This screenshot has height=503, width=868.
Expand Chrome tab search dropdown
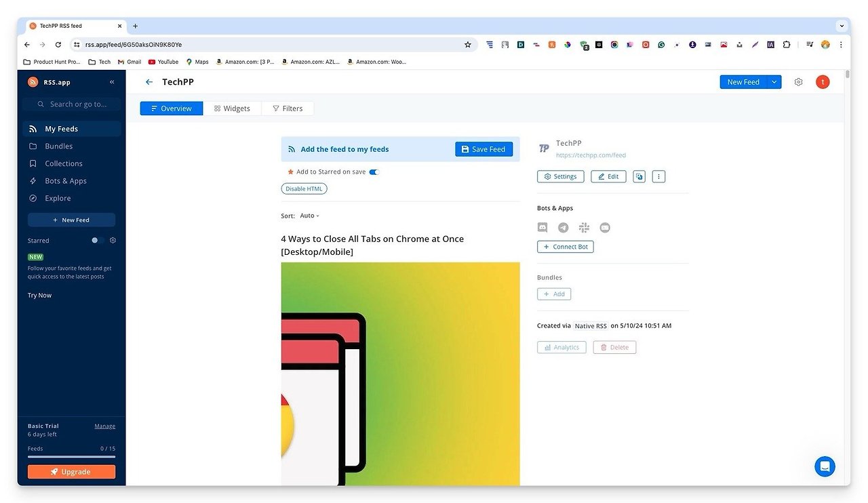pos(842,26)
